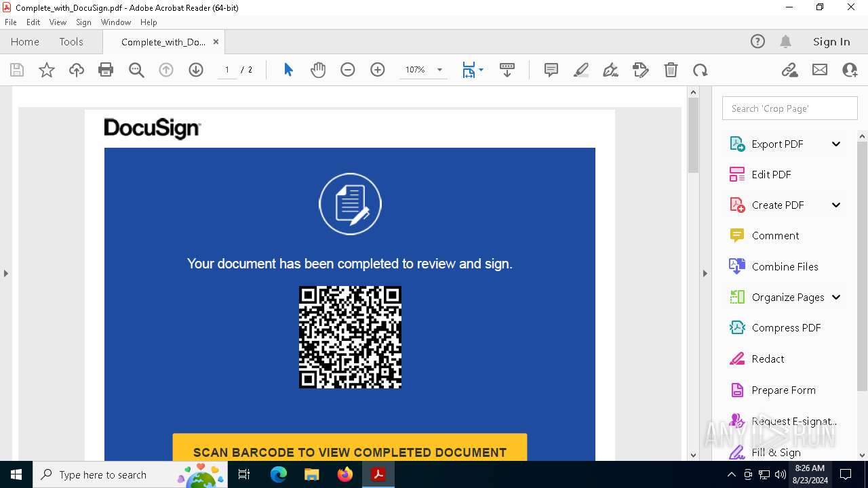Go to next page arrow
This screenshot has height=488, width=868.
tap(196, 70)
